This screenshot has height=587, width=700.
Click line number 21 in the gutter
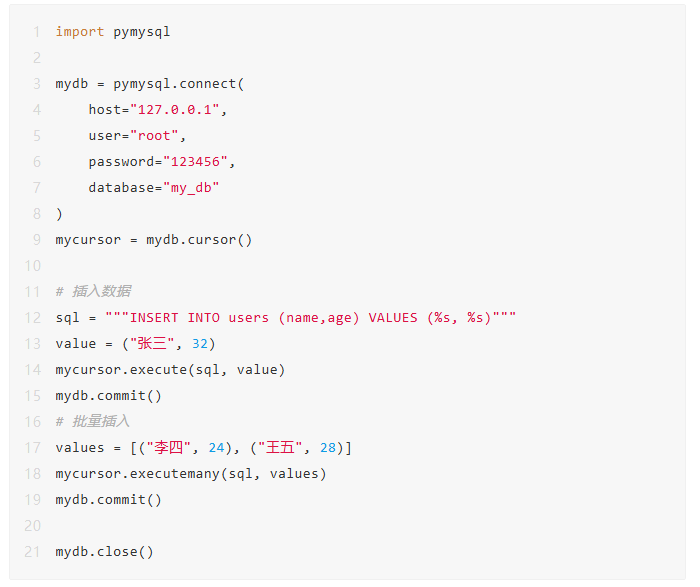point(33,552)
